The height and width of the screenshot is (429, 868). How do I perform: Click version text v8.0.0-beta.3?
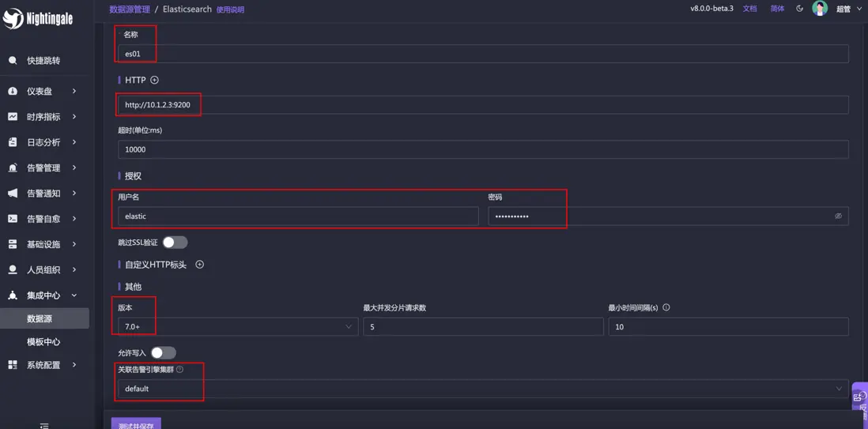pyautogui.click(x=711, y=9)
